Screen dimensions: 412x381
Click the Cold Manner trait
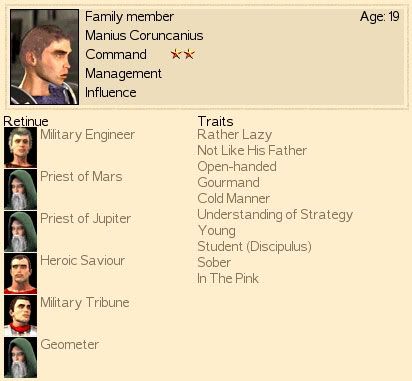(234, 198)
